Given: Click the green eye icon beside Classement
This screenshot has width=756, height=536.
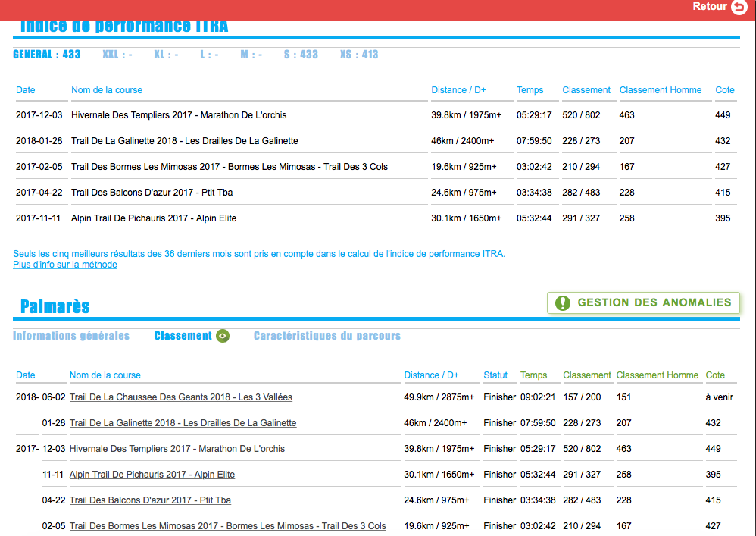Looking at the screenshot, I should click(223, 336).
